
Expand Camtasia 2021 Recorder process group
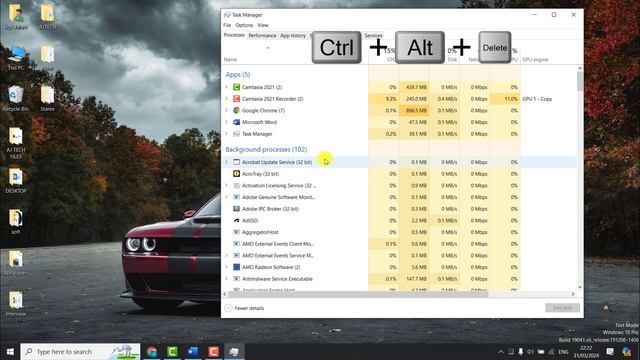point(227,99)
